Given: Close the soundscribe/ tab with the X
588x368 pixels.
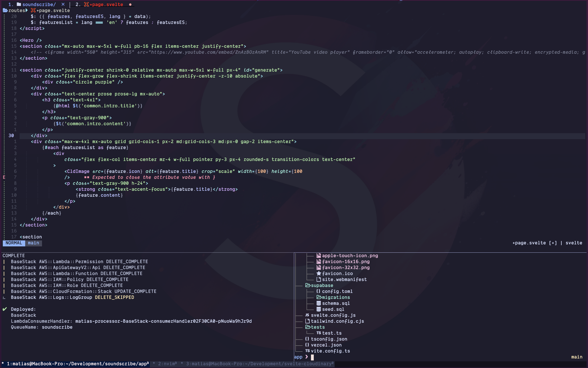Looking at the screenshot, I should coord(63,4).
